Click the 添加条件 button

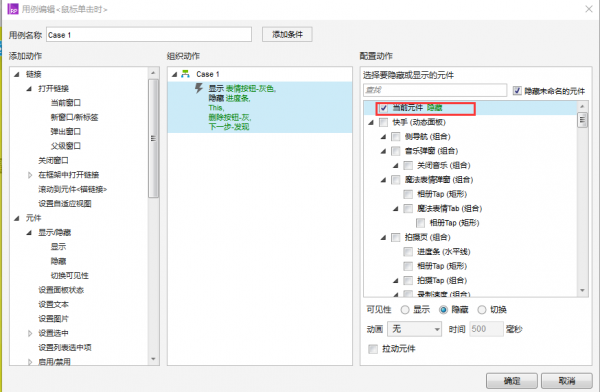(x=287, y=34)
